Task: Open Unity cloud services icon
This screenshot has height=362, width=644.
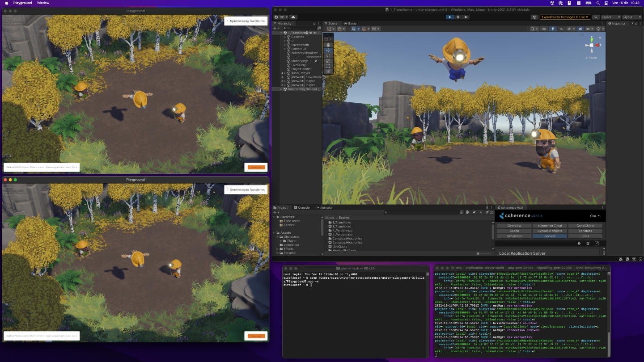Action: pyautogui.click(x=293, y=17)
